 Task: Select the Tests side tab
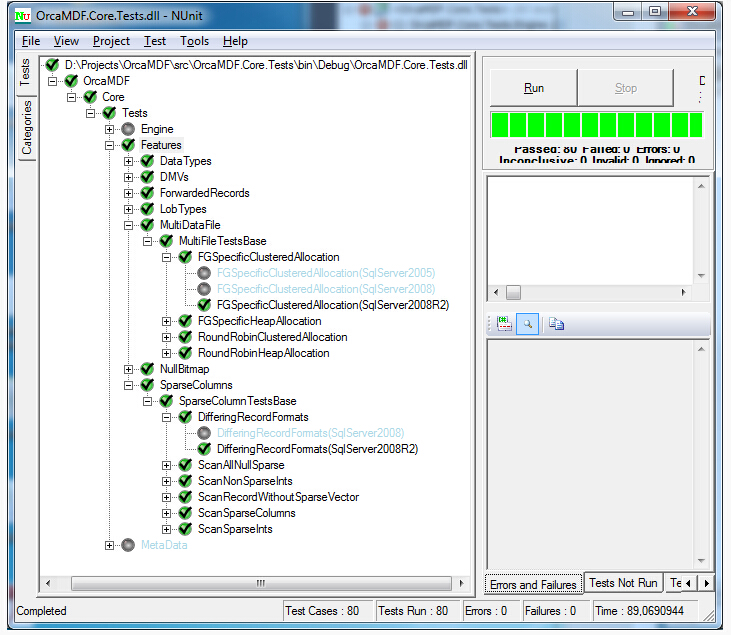click(x=25, y=72)
